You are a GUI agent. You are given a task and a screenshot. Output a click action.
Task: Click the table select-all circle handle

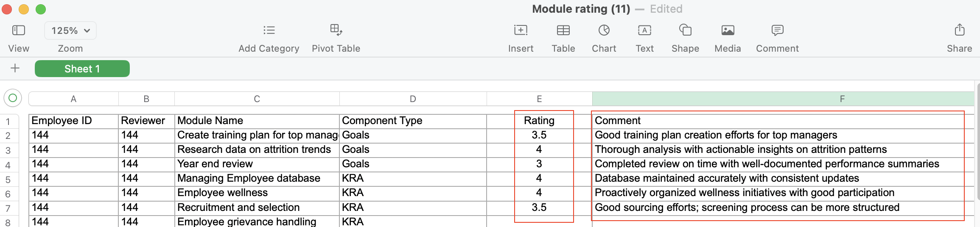click(13, 98)
